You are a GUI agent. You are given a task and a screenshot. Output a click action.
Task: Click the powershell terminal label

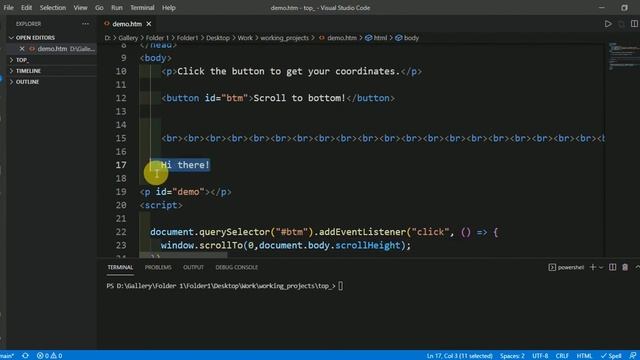click(571, 267)
